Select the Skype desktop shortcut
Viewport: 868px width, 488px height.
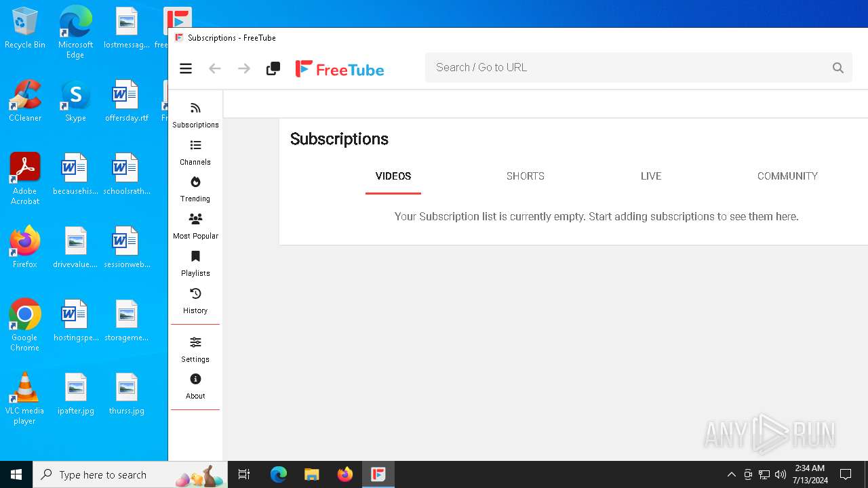click(75, 102)
